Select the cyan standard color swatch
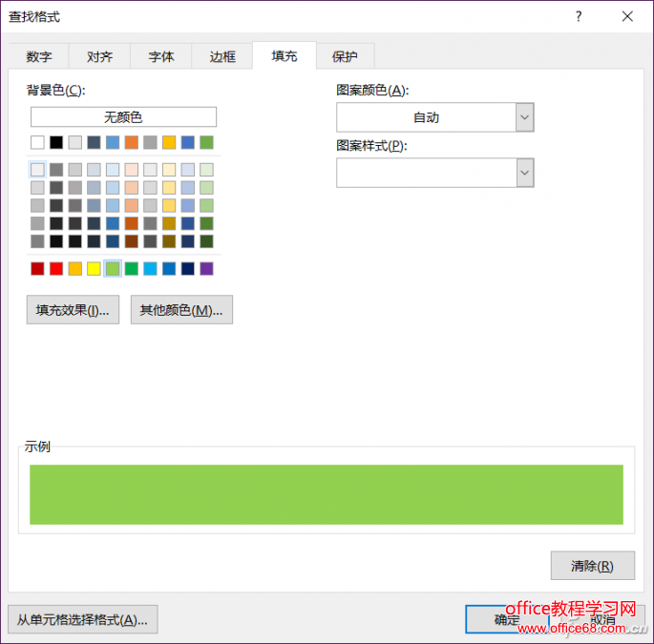Screen dimensions: 654x644 pos(150,268)
